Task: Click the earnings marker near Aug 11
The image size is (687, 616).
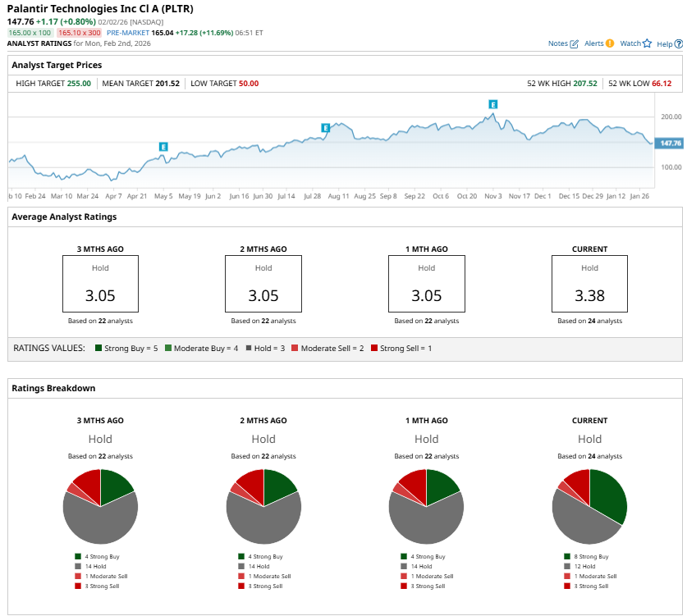Action: point(326,128)
